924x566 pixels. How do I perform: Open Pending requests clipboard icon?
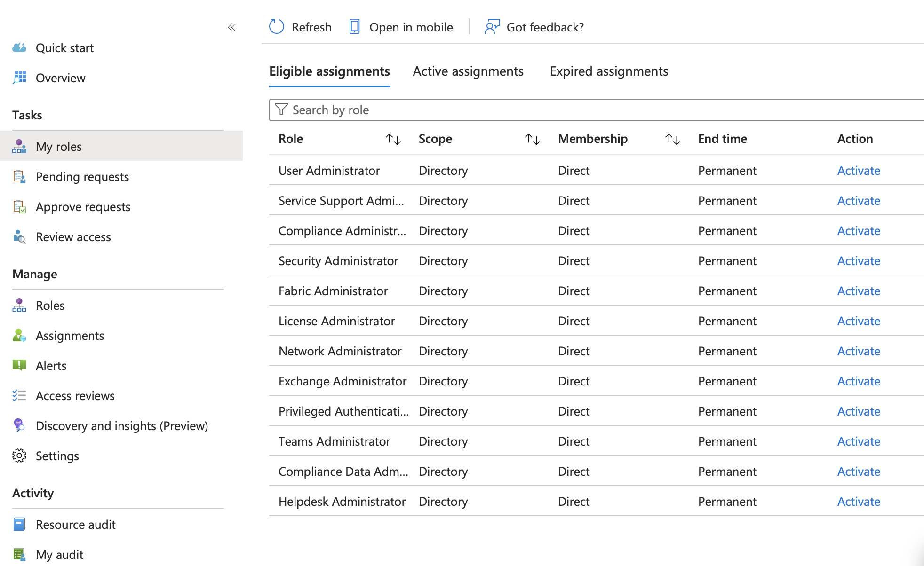[19, 177]
